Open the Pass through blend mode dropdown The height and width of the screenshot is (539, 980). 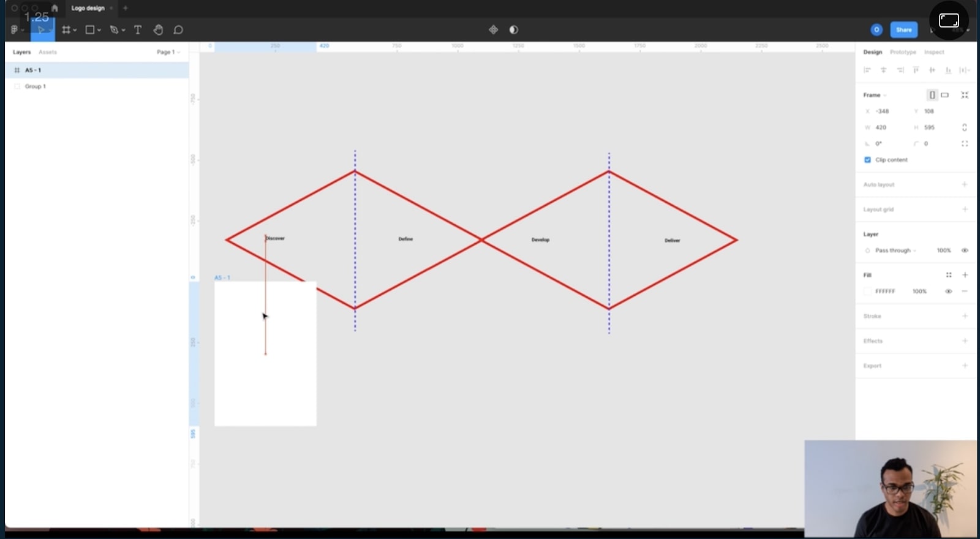tap(894, 251)
